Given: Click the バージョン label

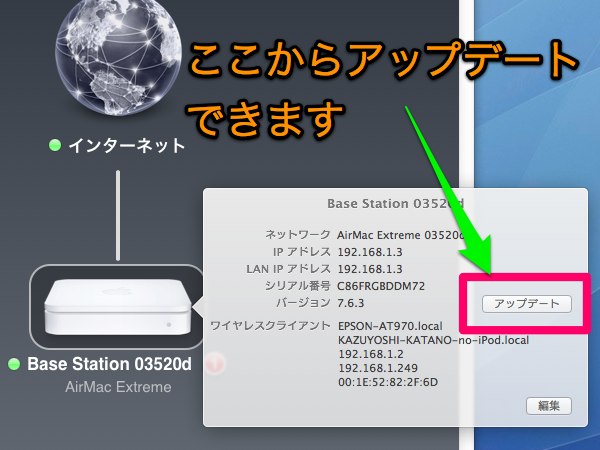Looking at the screenshot, I should point(303,303).
